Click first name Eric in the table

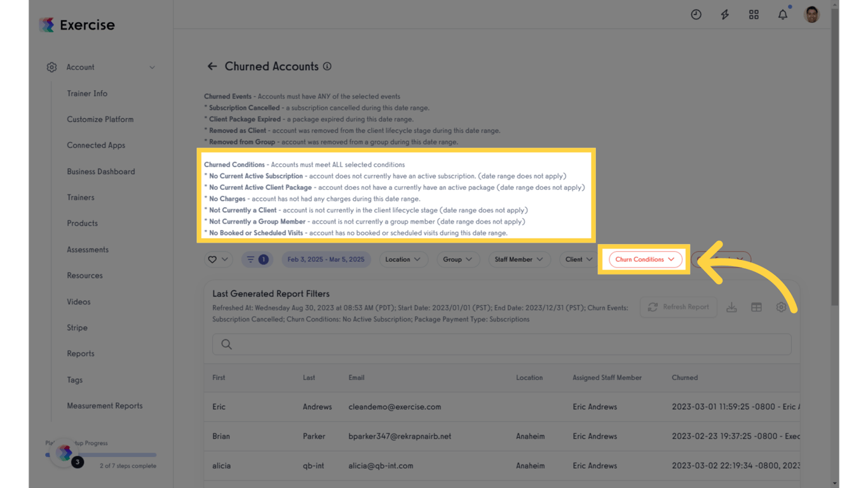tap(219, 407)
